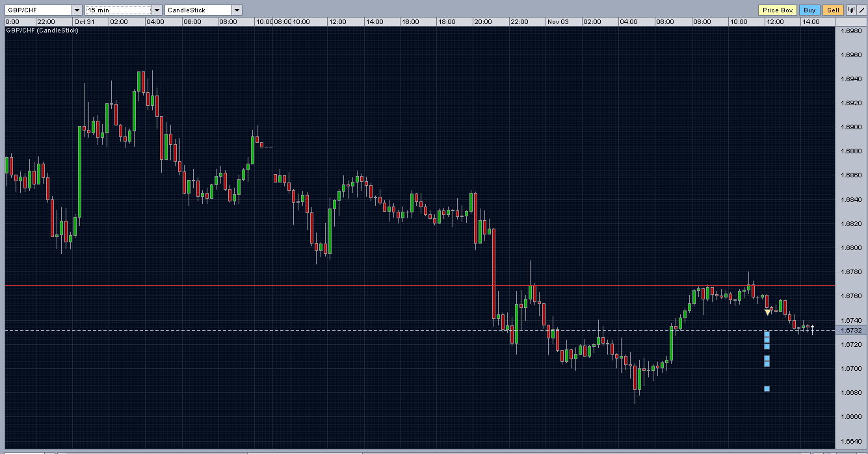Open the indicators bar-chart icon
868x454 pixels.
850,10
